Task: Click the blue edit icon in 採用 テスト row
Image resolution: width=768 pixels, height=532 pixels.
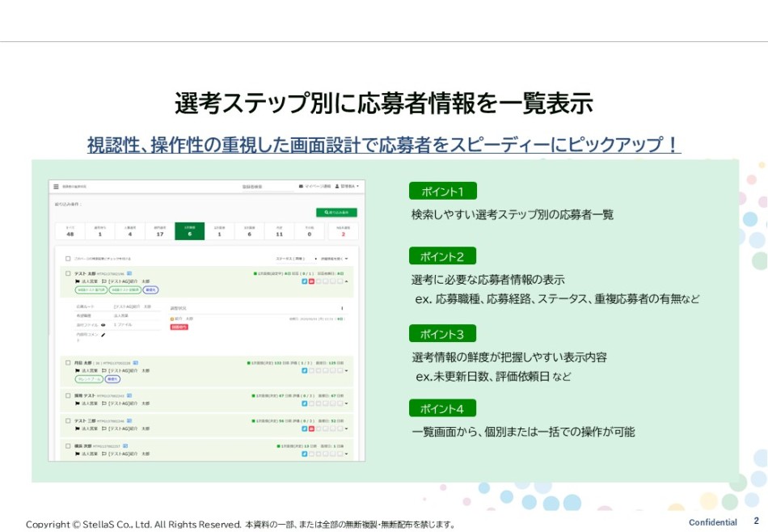Action: (304, 403)
